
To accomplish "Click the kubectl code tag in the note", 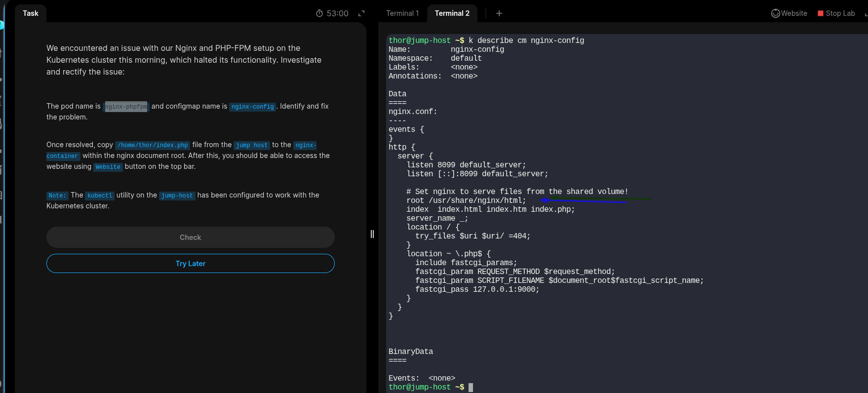I will [x=100, y=196].
